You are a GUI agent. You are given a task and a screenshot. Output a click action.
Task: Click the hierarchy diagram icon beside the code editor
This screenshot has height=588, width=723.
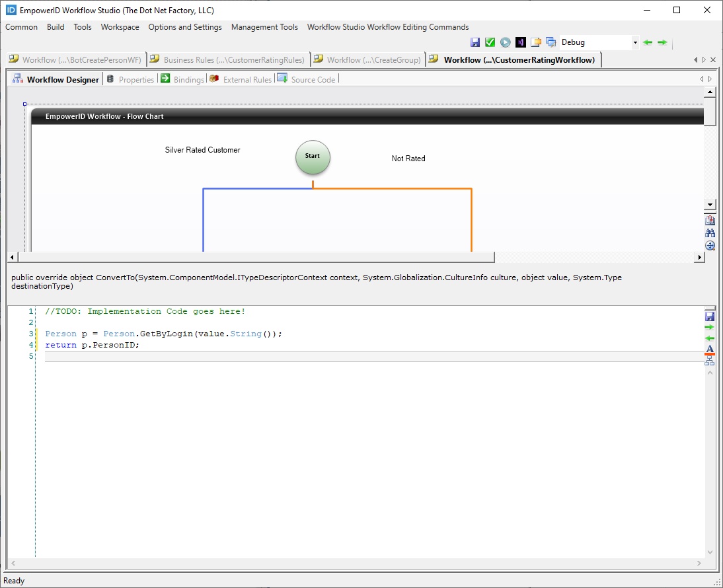tap(710, 361)
